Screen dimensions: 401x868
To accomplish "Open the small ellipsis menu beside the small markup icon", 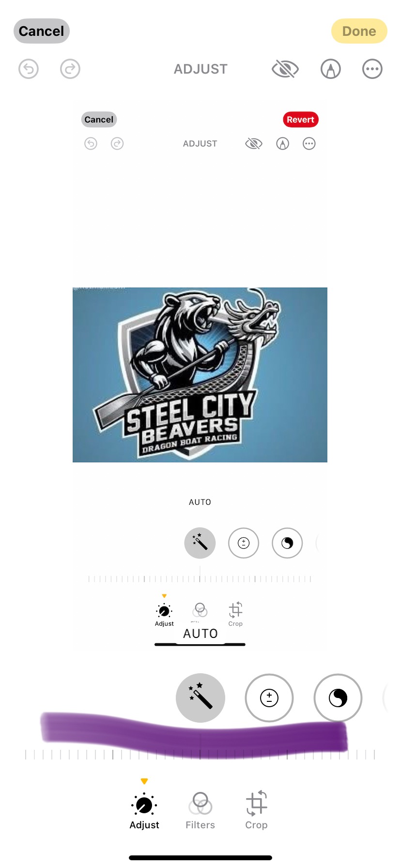I will (x=309, y=143).
